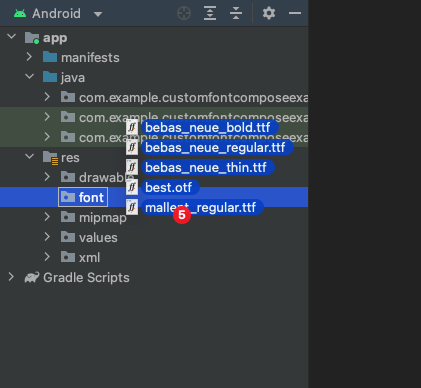Viewport: 421px width, 388px height.
Task: Click the font icon beside best.otf
Action: 132,187
